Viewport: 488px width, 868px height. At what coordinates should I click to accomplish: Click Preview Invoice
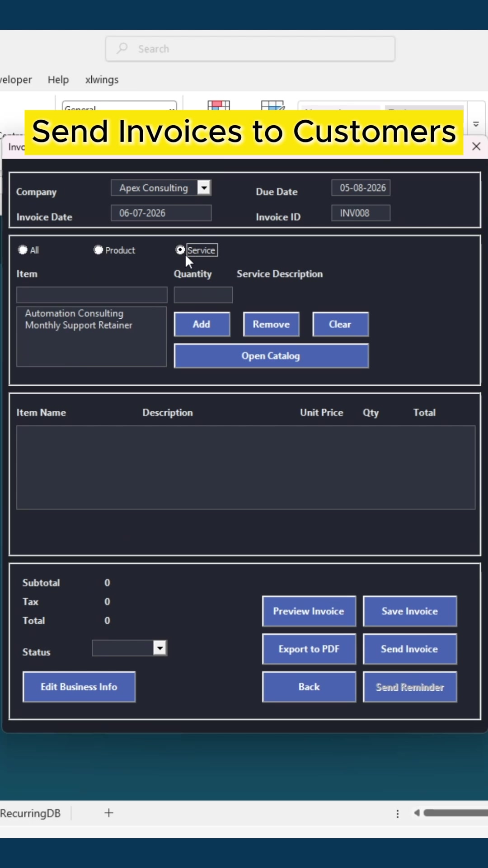(x=309, y=611)
